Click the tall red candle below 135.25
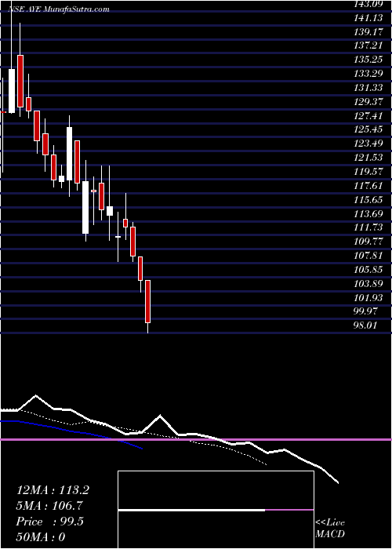The image size is (392, 549). 20,81
